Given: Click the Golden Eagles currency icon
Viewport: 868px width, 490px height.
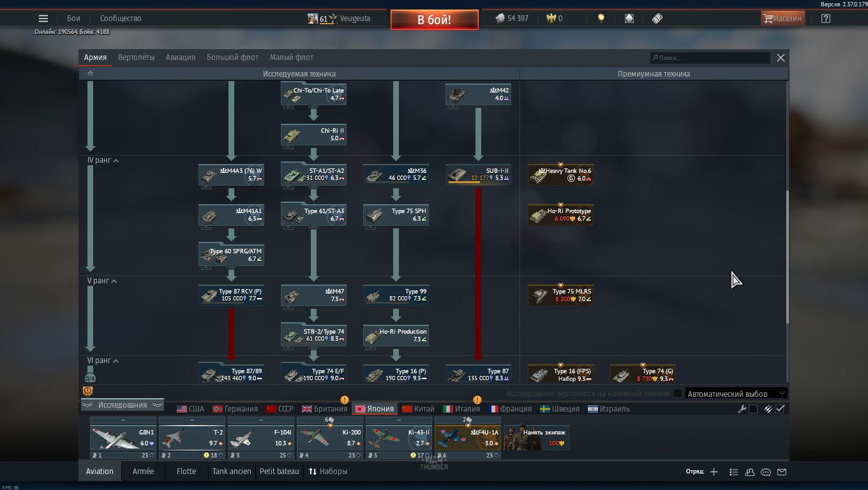Looking at the screenshot, I should tap(551, 19).
